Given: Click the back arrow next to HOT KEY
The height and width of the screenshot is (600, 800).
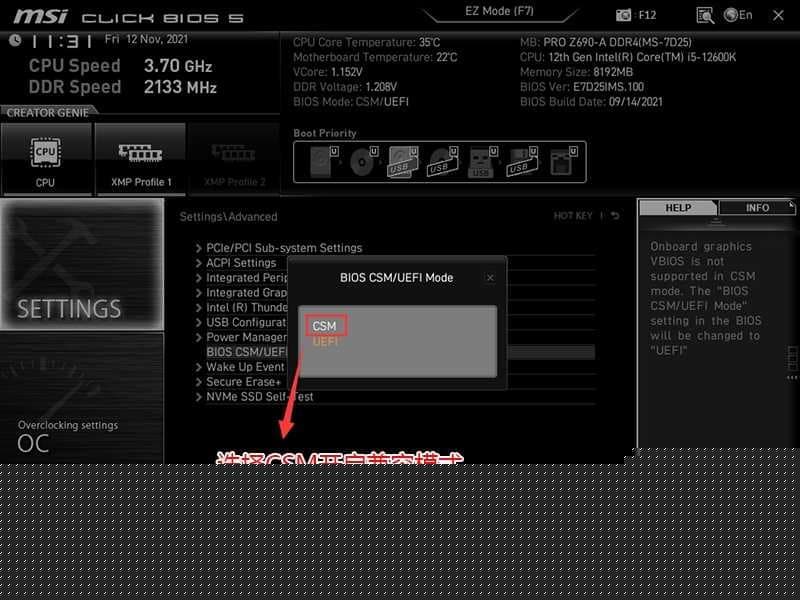Looking at the screenshot, I should (615, 216).
